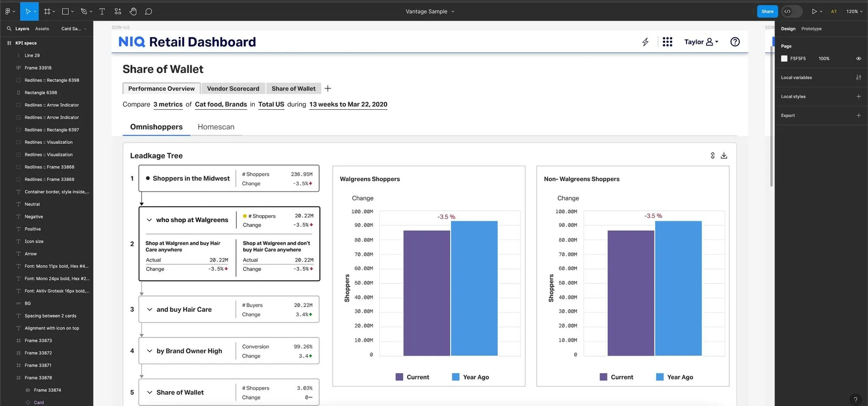Open the Figma main menu icon

(8, 11)
